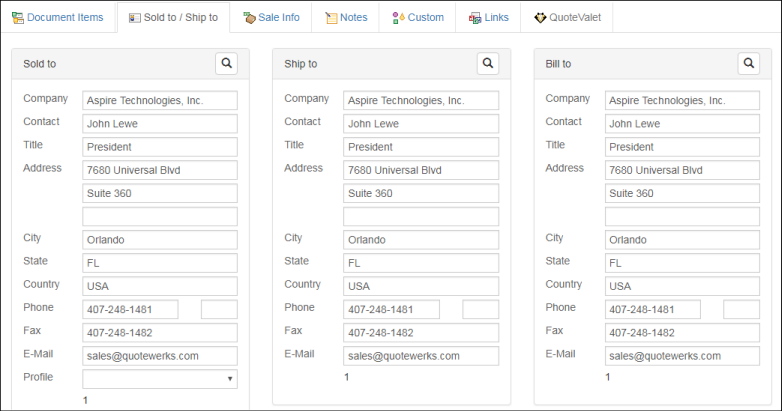Screen dimensions: 782x411
Task: Edit the Ship to State field
Action: point(421,263)
